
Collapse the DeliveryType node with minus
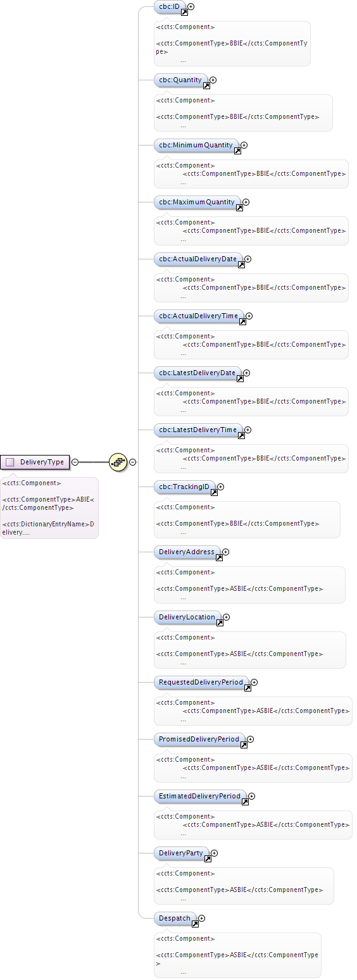pos(75,462)
